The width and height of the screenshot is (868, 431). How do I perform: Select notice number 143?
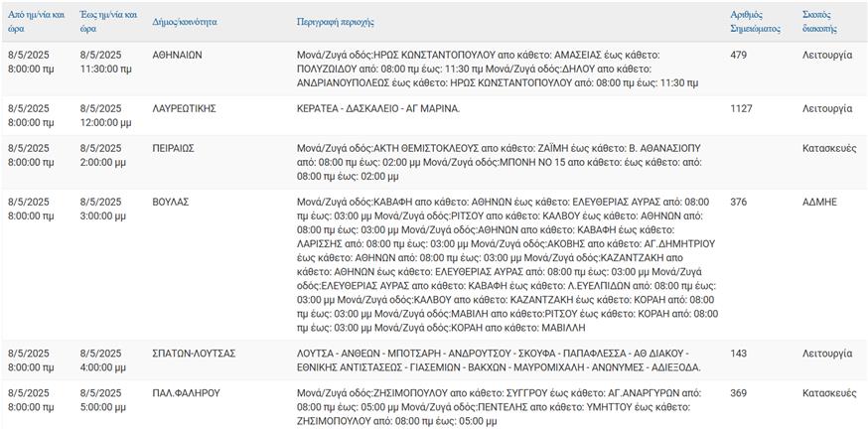click(x=738, y=354)
